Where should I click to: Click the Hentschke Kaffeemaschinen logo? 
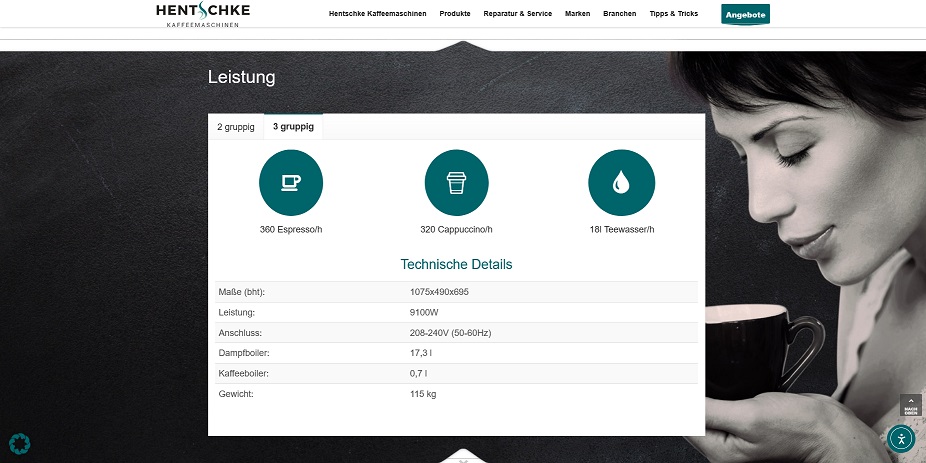click(203, 14)
